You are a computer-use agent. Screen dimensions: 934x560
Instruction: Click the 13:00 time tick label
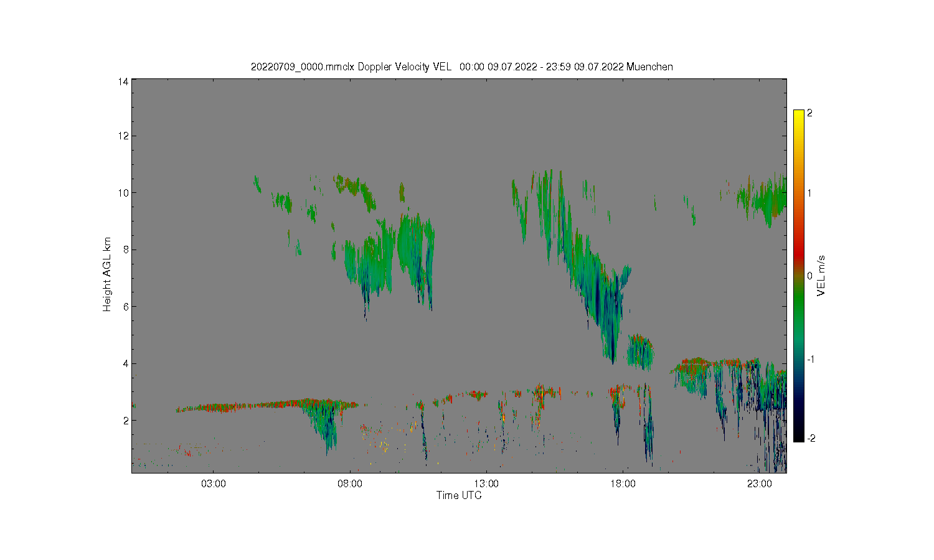(x=486, y=484)
